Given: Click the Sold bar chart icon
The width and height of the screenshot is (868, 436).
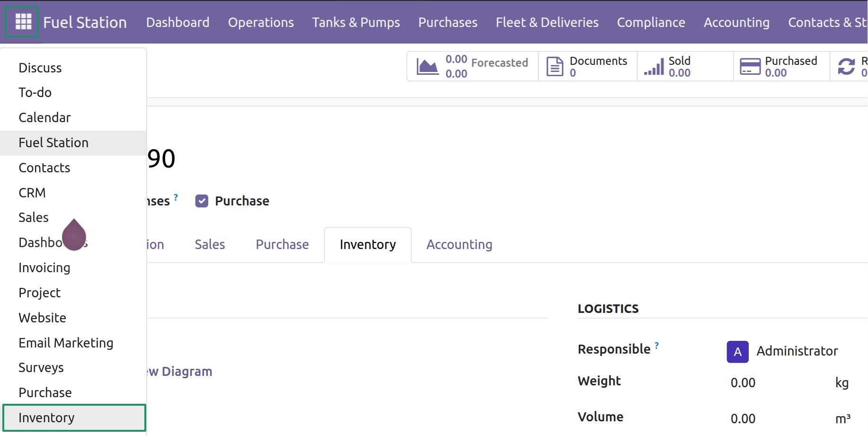Looking at the screenshot, I should pos(654,66).
